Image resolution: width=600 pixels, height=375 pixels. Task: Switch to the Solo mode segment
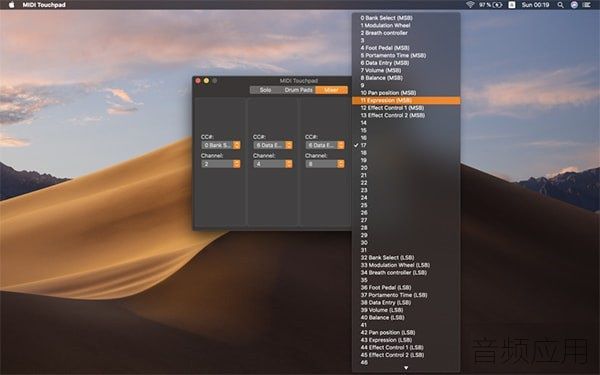click(x=265, y=90)
